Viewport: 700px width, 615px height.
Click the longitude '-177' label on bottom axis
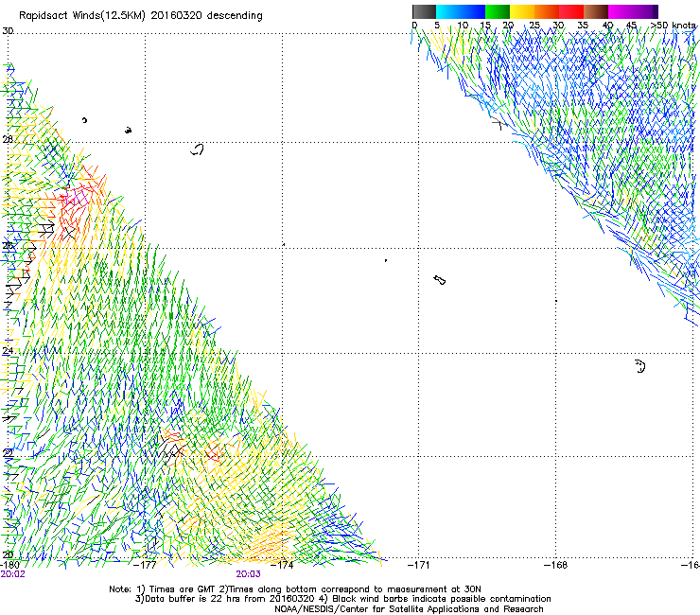click(x=145, y=565)
